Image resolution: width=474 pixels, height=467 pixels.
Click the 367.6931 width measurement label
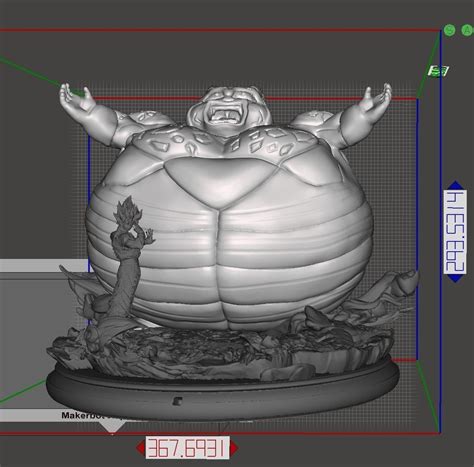[x=188, y=448]
